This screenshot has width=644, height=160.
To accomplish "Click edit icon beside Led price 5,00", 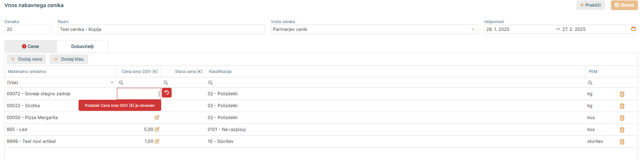I will [157, 129].
